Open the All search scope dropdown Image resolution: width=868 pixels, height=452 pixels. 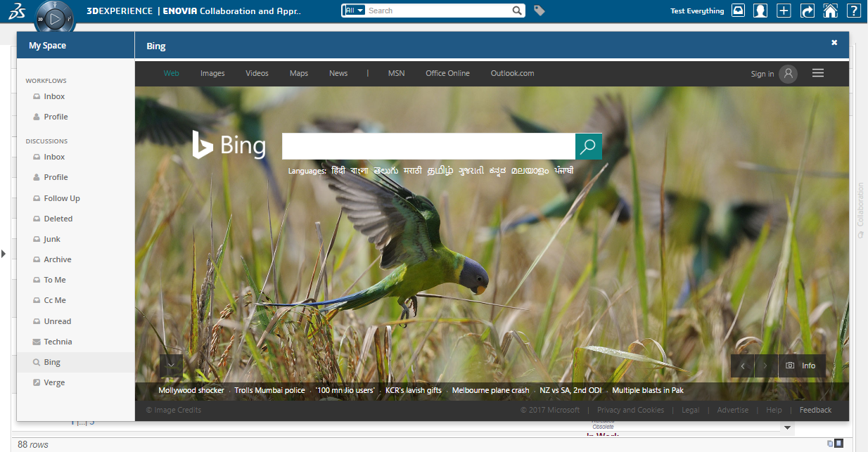(x=353, y=10)
